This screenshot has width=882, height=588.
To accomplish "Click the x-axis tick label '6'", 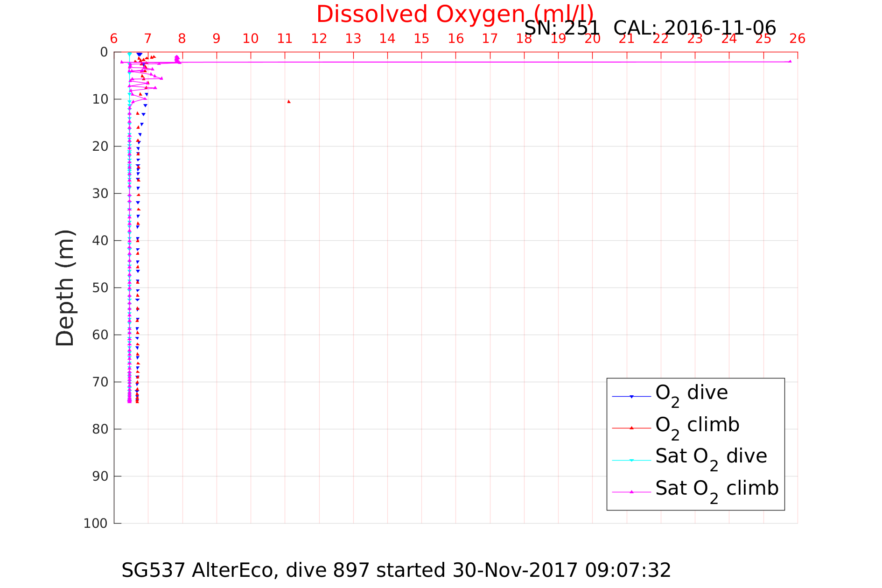I will pyautogui.click(x=114, y=39).
